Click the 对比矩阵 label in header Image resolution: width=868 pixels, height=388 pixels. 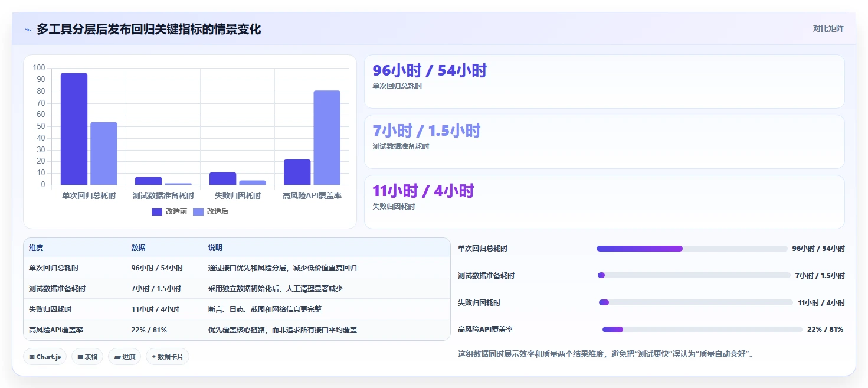(x=828, y=28)
